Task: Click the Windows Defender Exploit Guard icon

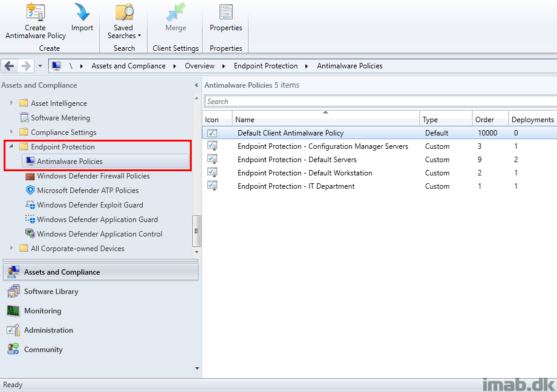Action: coord(30,204)
